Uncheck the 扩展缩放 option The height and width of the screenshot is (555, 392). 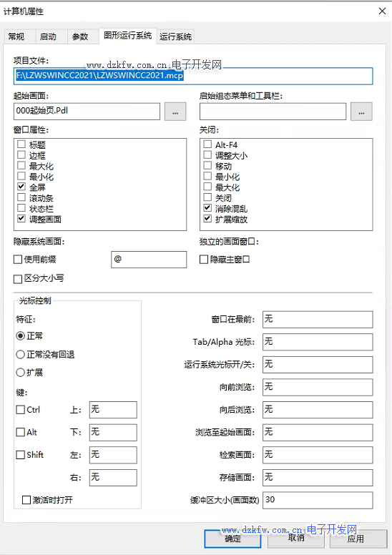(x=207, y=218)
